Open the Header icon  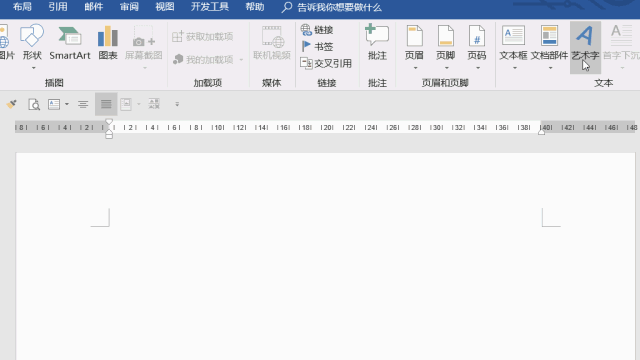[414, 36]
